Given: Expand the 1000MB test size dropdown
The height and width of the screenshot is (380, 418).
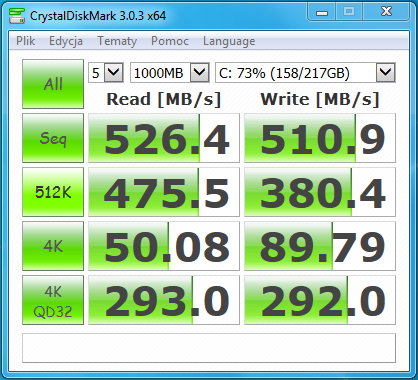Looking at the screenshot, I should point(199,72).
